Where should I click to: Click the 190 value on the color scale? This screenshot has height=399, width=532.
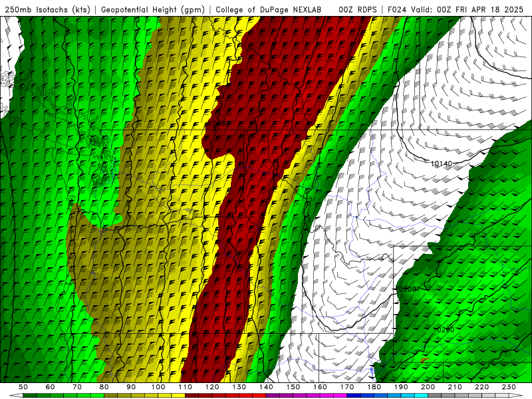(401, 387)
